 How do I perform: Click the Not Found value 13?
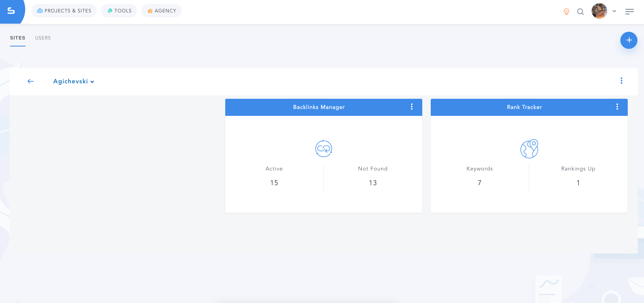[x=373, y=183]
